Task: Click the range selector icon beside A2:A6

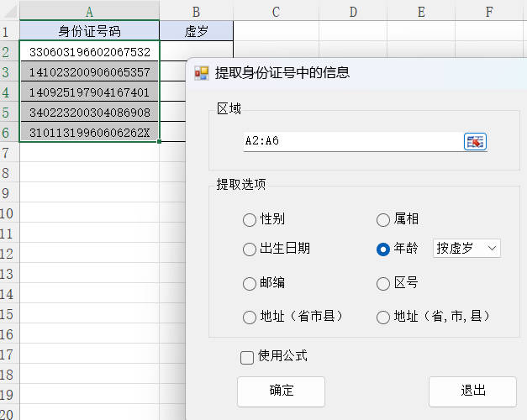Action: [475, 141]
